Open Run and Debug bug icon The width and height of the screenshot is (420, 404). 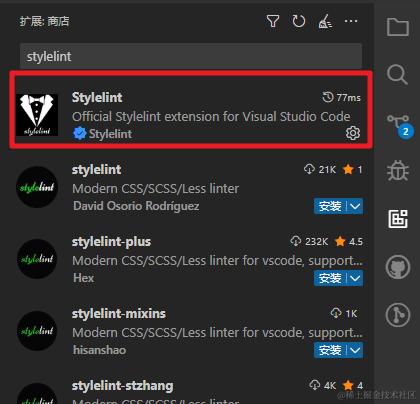tap(398, 170)
